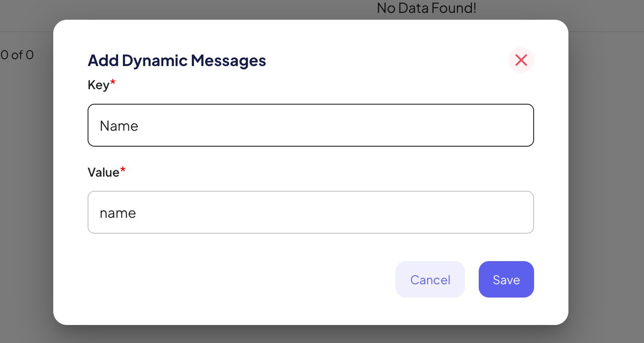The image size is (644, 343).
Task: Click the Value field label
Action: [103, 172]
